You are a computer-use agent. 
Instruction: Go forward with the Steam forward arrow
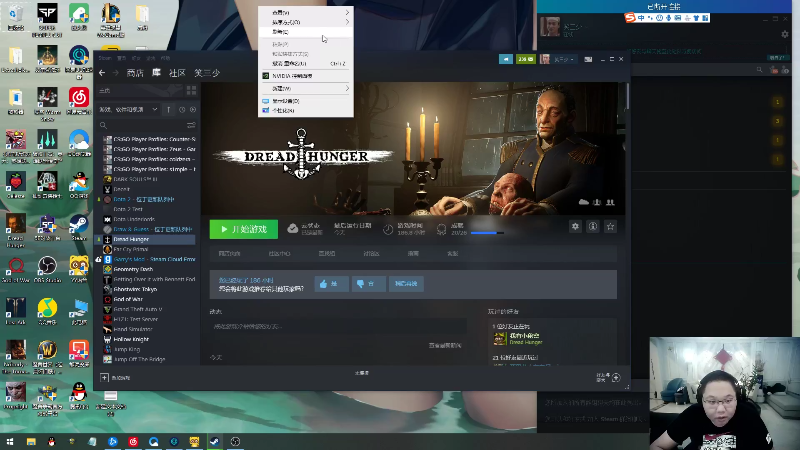[116, 73]
